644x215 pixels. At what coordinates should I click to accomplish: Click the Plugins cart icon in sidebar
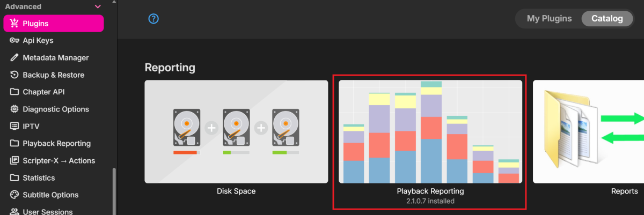[x=14, y=24]
